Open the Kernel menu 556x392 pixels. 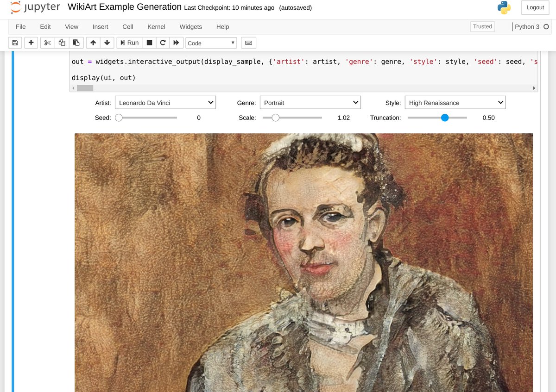156,27
